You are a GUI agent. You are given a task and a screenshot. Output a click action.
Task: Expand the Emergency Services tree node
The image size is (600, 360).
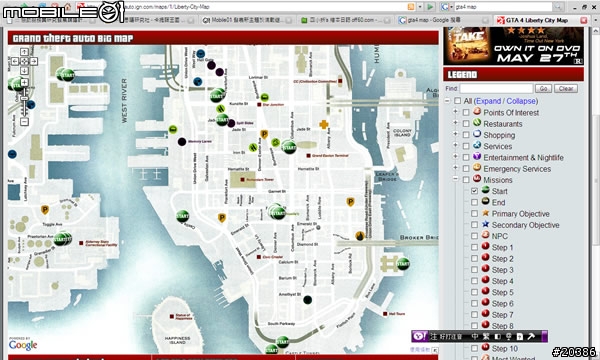(455, 167)
